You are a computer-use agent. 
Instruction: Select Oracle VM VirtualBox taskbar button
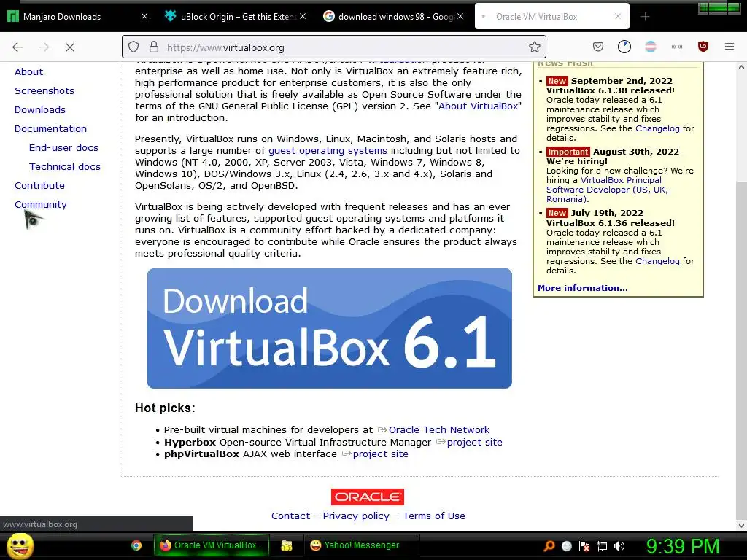212,545
